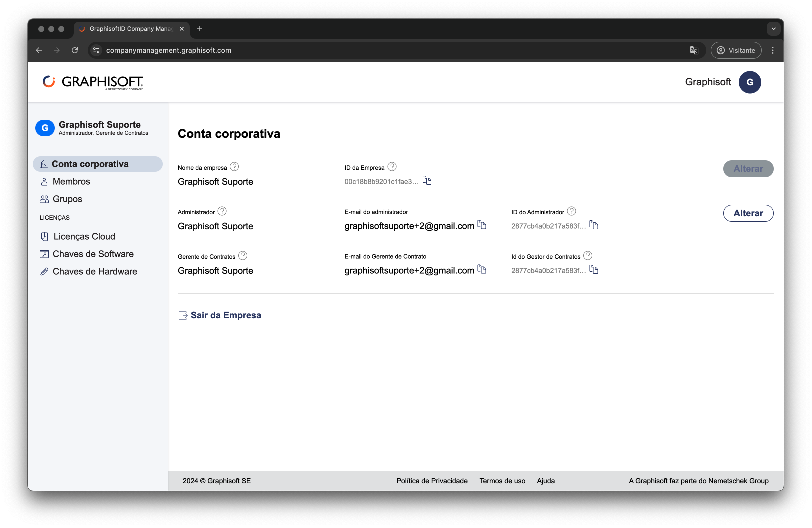The image size is (812, 528).
Task: Close the GraphisoftID browser tab
Action: tap(182, 29)
